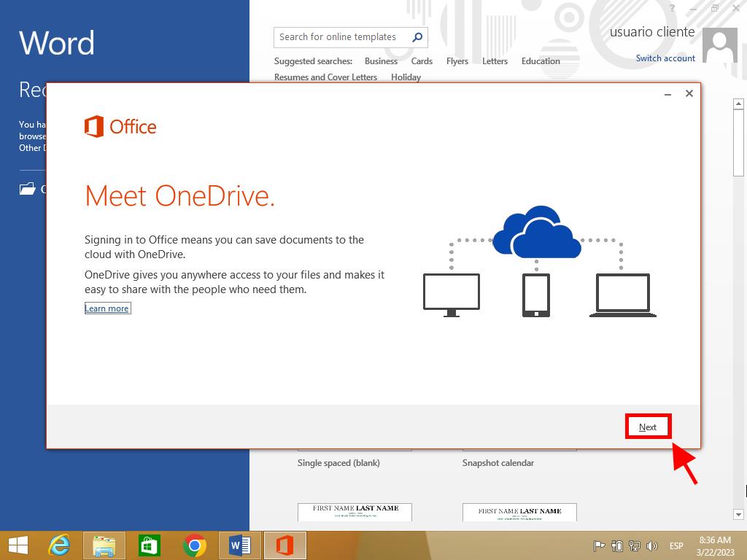Open Internet Explorer from the taskbar
Viewport: 747px width, 560px height.
[59, 545]
